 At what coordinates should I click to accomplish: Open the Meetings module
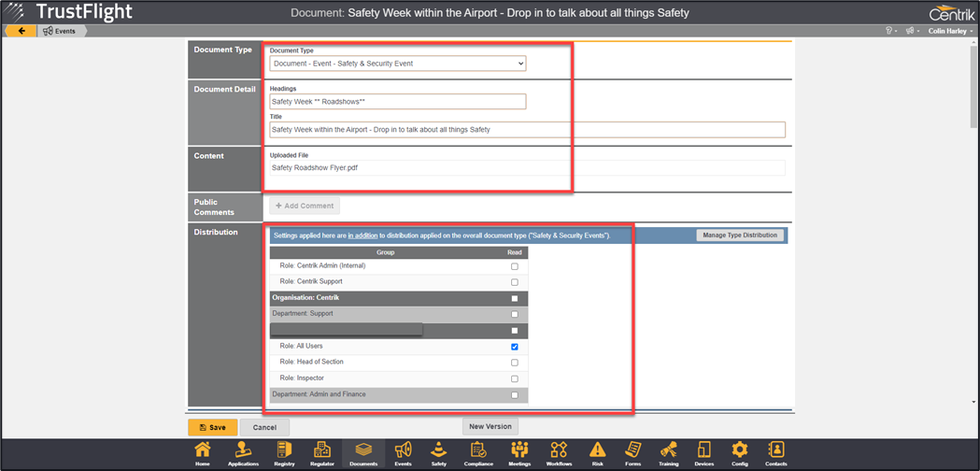click(519, 452)
